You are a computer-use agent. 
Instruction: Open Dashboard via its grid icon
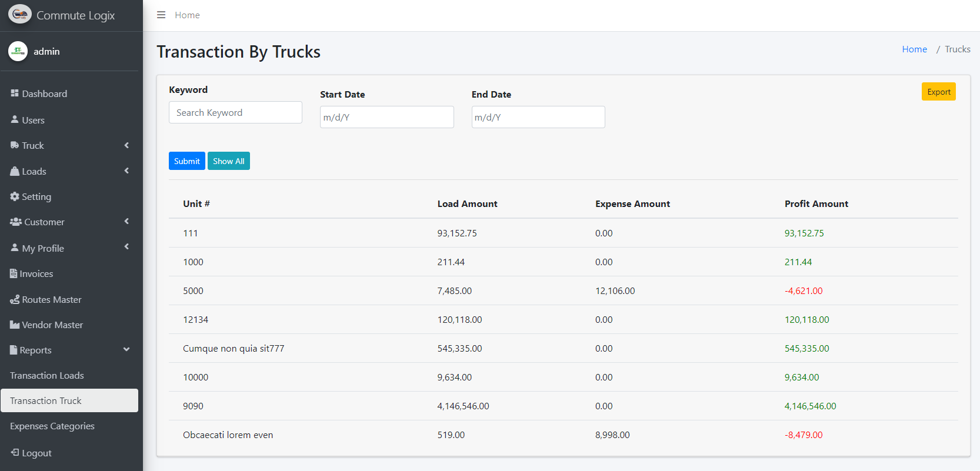(15, 93)
